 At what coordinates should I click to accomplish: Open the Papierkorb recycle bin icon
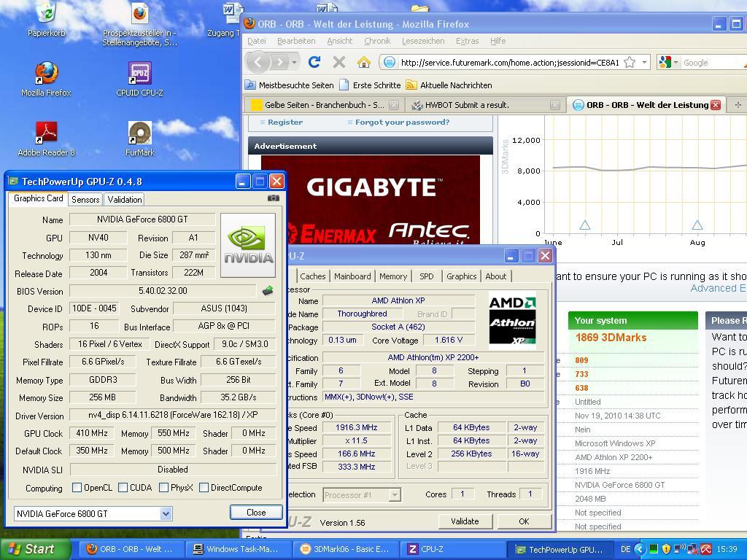tap(46, 19)
